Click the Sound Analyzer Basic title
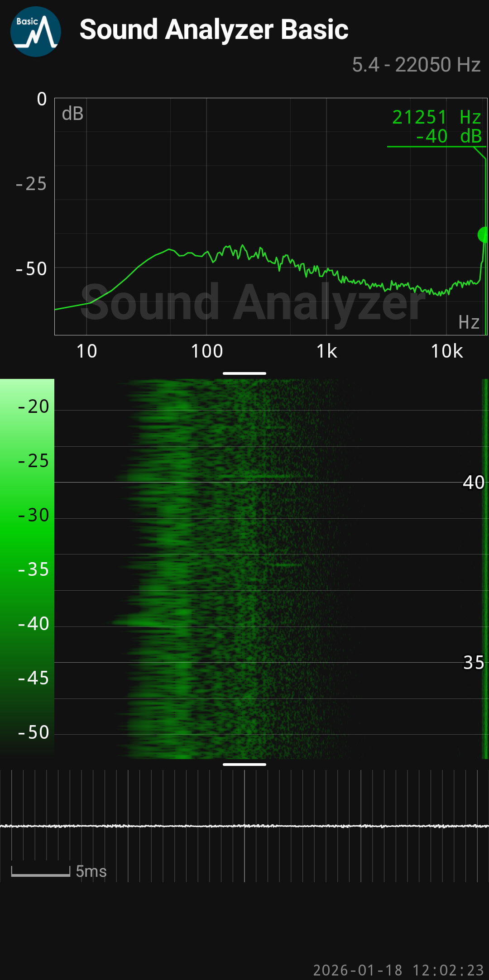 click(214, 30)
